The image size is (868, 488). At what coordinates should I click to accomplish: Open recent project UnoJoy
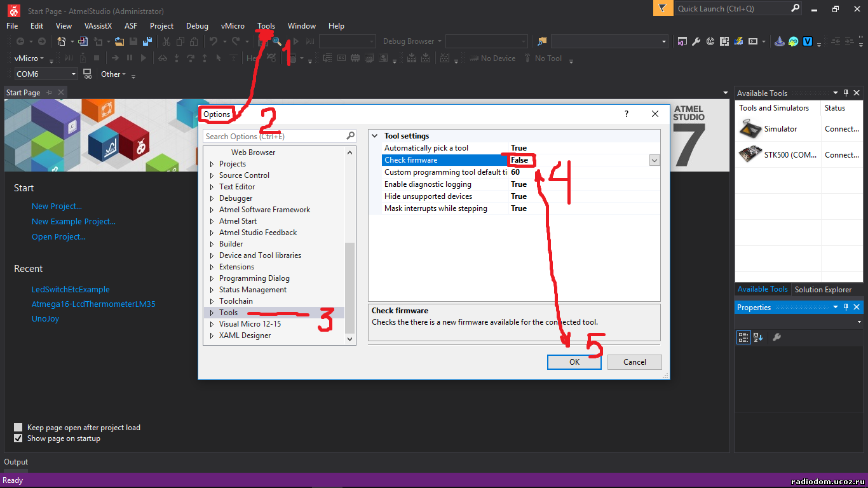click(x=45, y=318)
